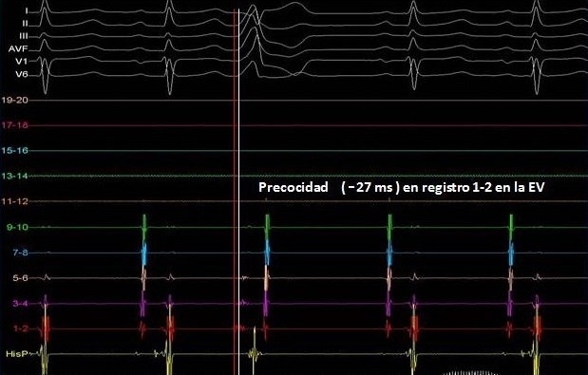
Task: Select channel 17-18 label
Action: tap(14, 125)
